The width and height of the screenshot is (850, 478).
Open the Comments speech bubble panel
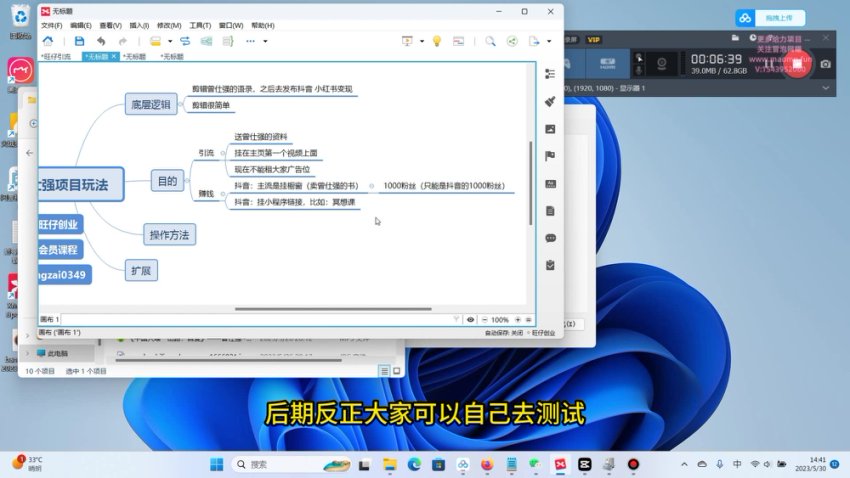click(x=550, y=238)
